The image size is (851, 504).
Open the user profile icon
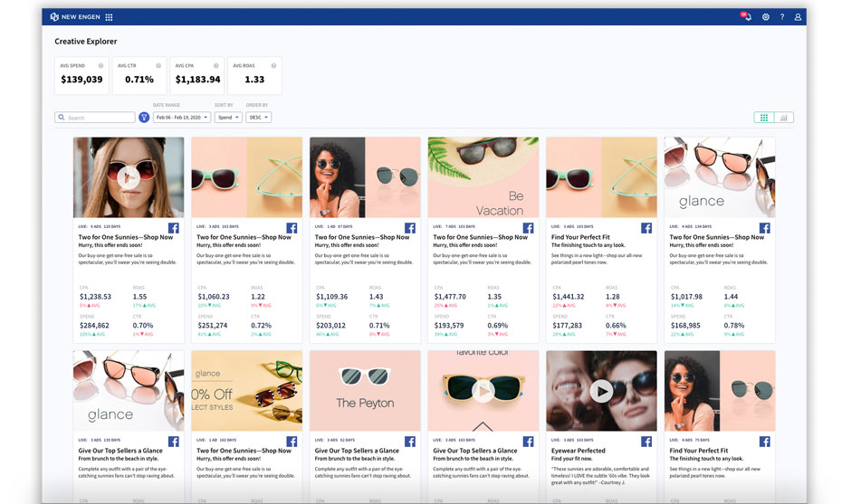click(x=798, y=17)
